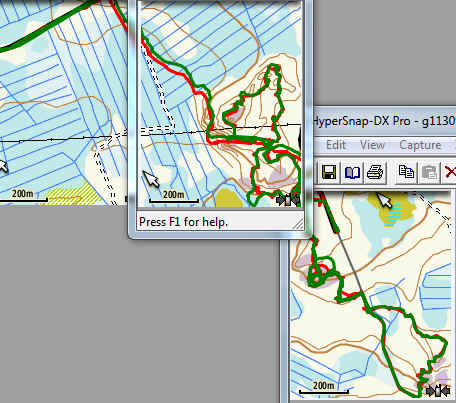Click the arrows icon in lower-right map corner

438,391
